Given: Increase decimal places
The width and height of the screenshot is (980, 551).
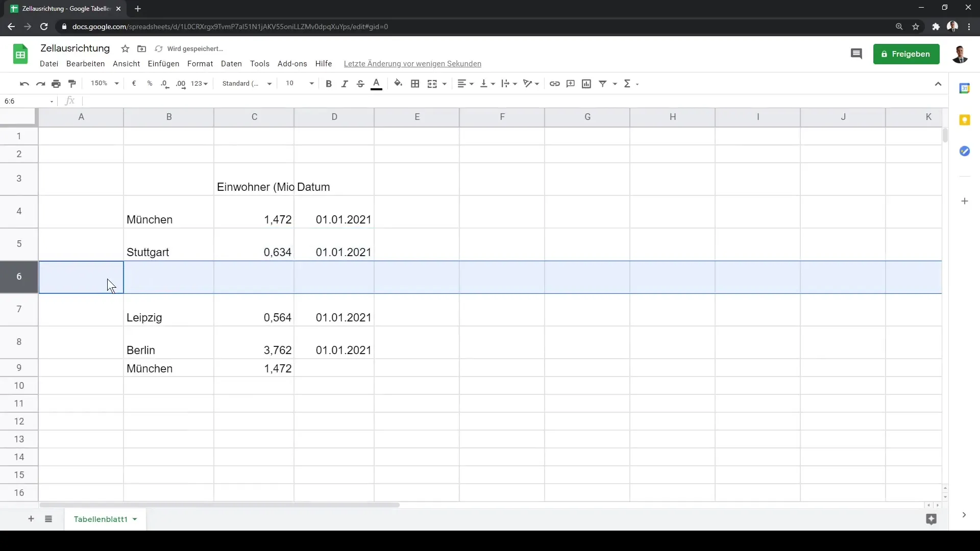Looking at the screenshot, I should [181, 84].
